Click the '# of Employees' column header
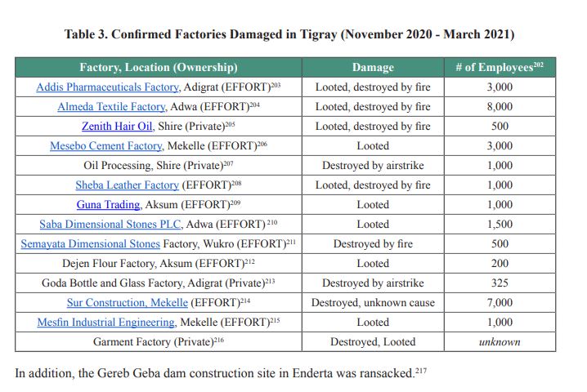 (x=500, y=67)
